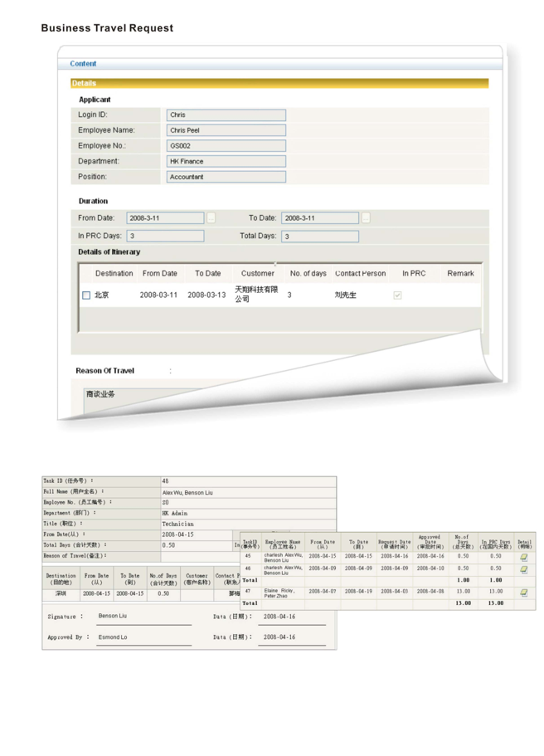
Task: Click the Details section header bar
Action: point(279,84)
